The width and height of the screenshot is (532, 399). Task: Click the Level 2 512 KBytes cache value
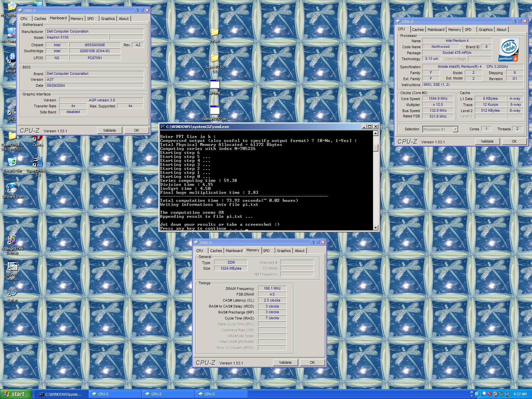(x=490, y=111)
